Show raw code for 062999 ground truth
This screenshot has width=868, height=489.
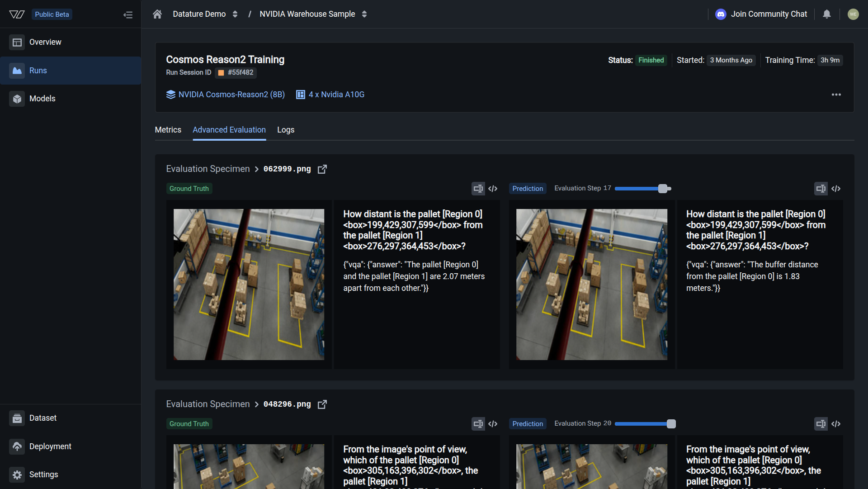(493, 189)
